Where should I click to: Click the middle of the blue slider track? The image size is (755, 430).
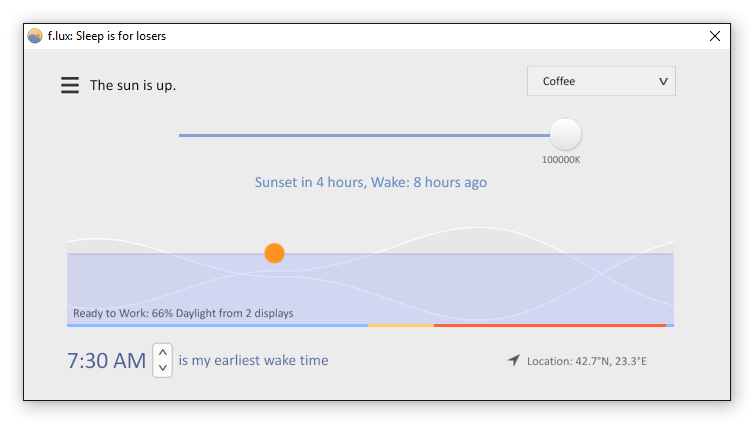[364, 135]
